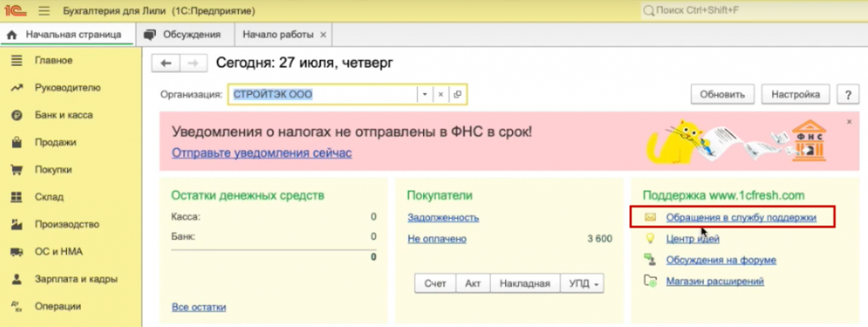Click the home icon on Начальная страница tab
The image size is (868, 327).
(x=12, y=35)
